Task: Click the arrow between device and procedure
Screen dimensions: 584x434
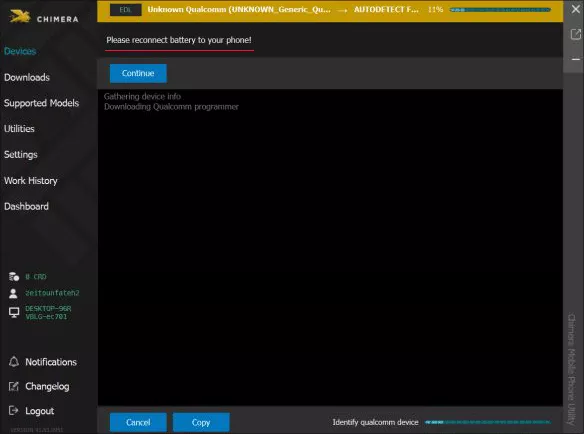Action: pyautogui.click(x=343, y=10)
